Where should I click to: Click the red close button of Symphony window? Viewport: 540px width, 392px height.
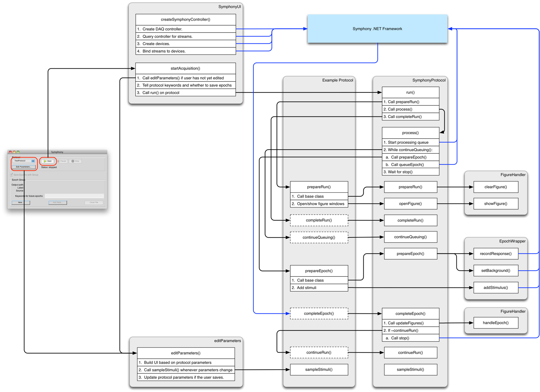(11, 152)
